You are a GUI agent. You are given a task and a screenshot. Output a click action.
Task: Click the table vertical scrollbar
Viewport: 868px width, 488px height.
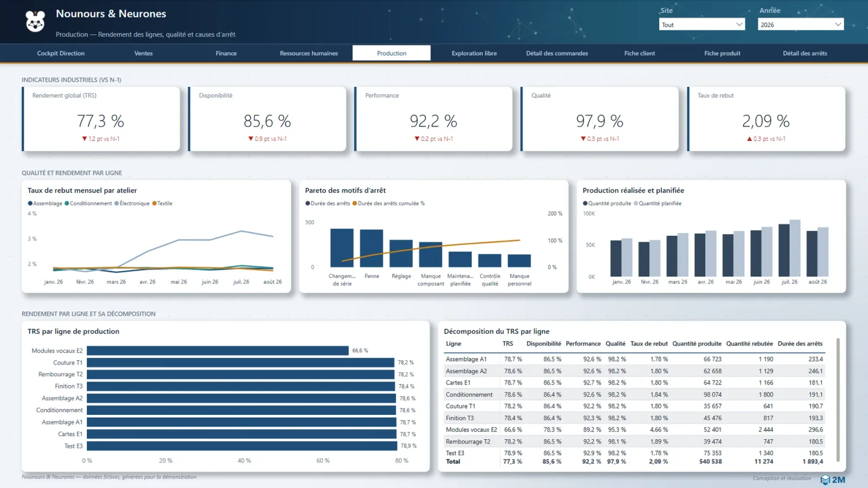coord(838,400)
